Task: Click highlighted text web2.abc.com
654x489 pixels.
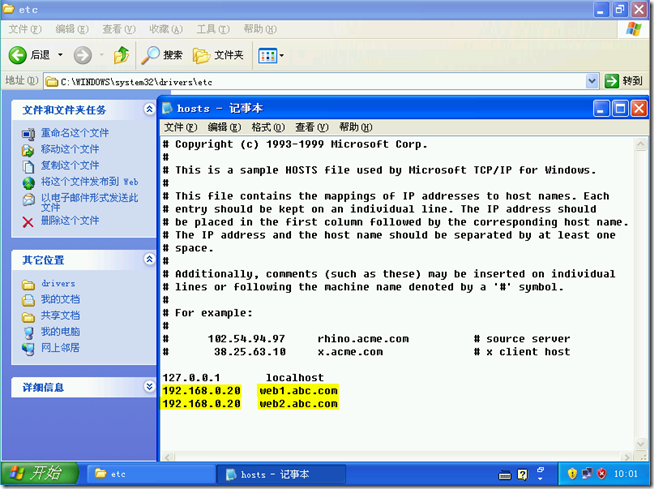Action: [298, 404]
